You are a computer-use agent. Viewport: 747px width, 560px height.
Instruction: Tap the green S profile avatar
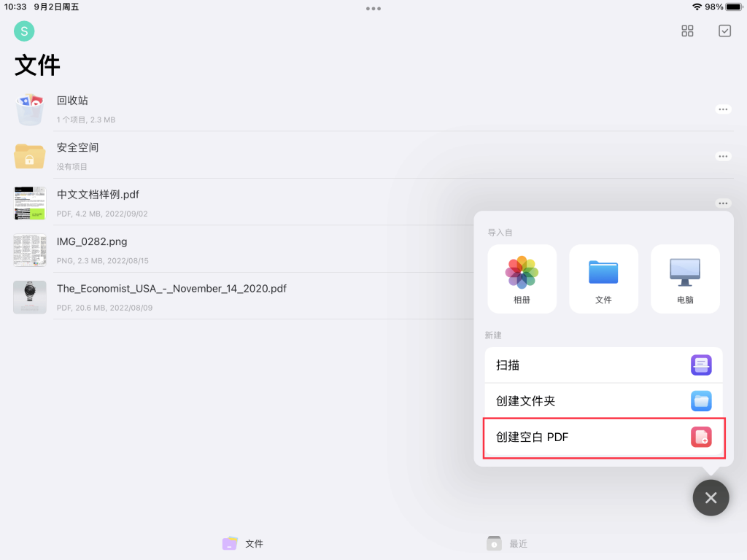pos(24,31)
